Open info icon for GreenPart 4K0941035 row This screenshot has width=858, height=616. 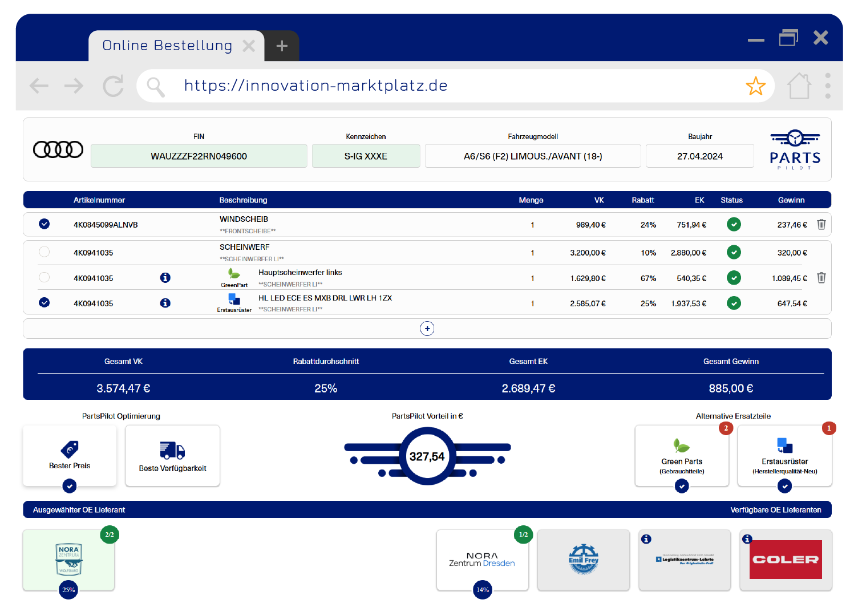[165, 278]
